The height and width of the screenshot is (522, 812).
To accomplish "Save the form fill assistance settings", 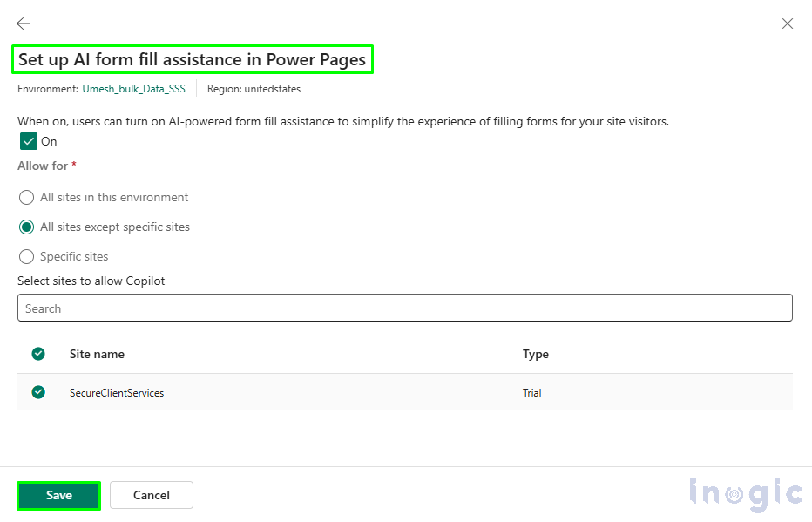I will click(59, 495).
